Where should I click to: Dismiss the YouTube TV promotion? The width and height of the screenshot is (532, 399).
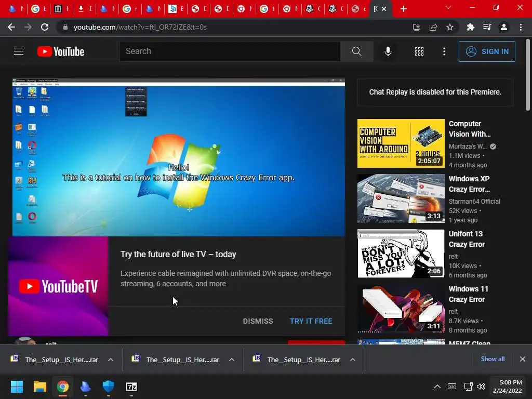pyautogui.click(x=258, y=321)
